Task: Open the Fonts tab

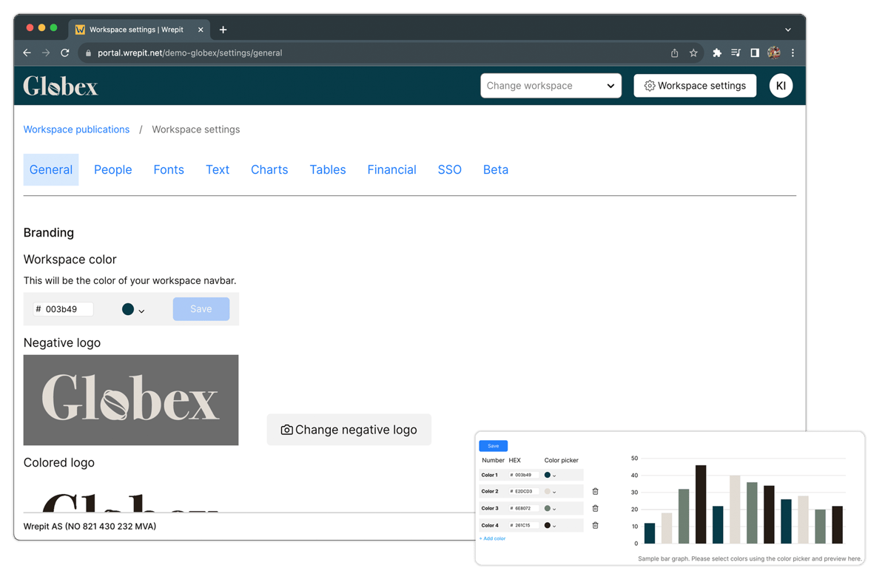Action: pyautogui.click(x=169, y=169)
